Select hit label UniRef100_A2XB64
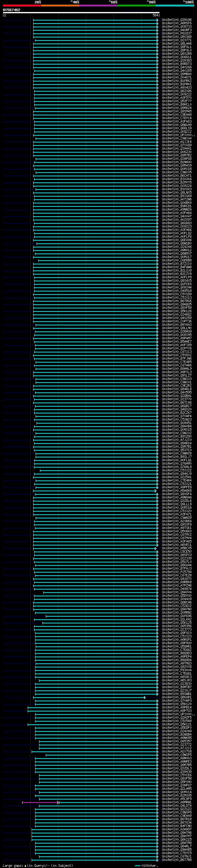The width and height of the screenshot is (197, 868). pyautogui.click(x=176, y=521)
